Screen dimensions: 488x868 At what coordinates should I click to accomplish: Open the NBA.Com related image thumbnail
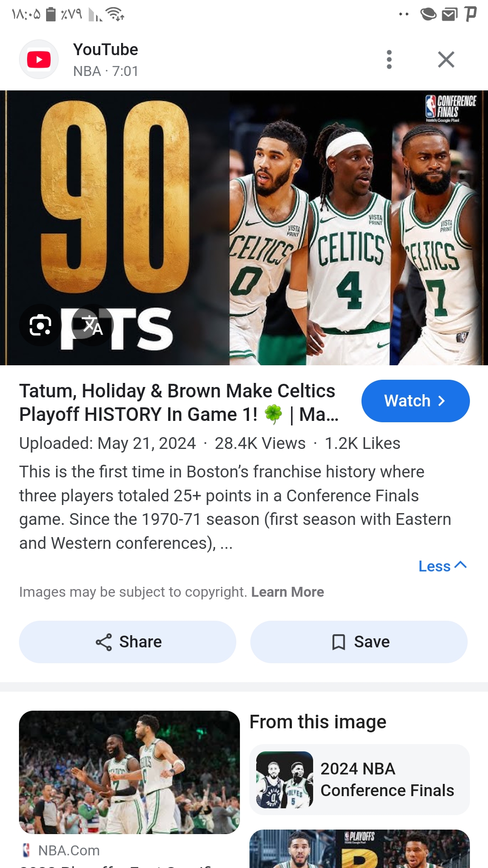129,772
